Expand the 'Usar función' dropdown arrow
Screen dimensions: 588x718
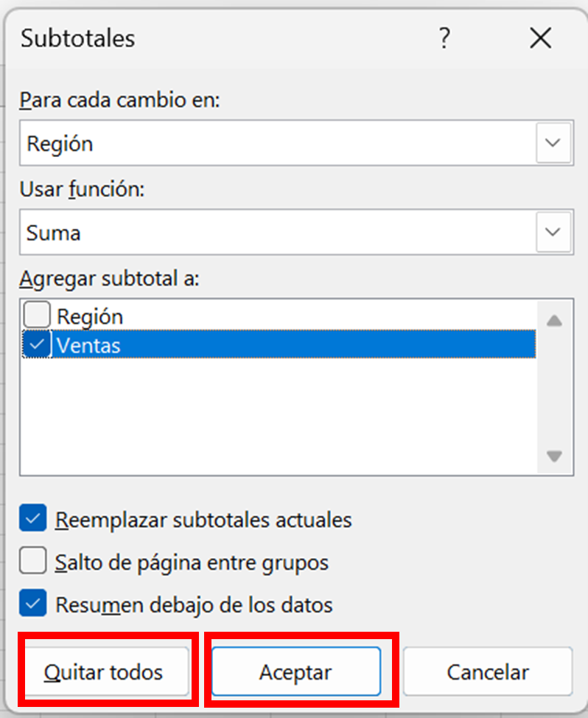[553, 232]
